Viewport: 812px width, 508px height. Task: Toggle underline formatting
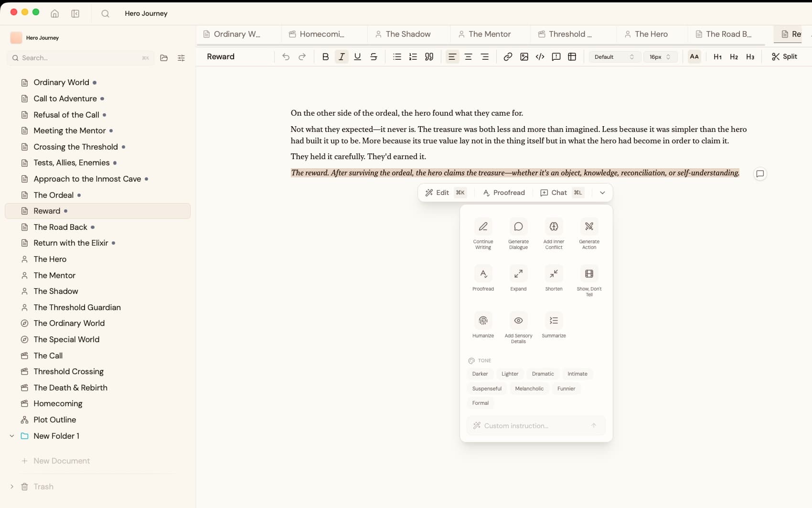[x=357, y=56]
